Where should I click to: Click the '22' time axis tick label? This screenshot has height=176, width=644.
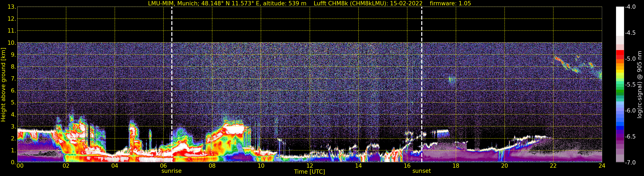click(x=553, y=166)
